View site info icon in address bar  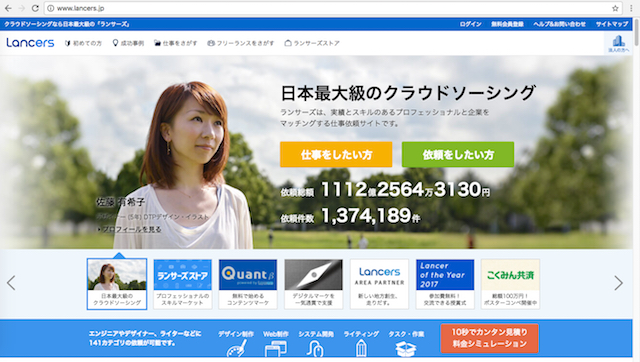tap(51, 8)
